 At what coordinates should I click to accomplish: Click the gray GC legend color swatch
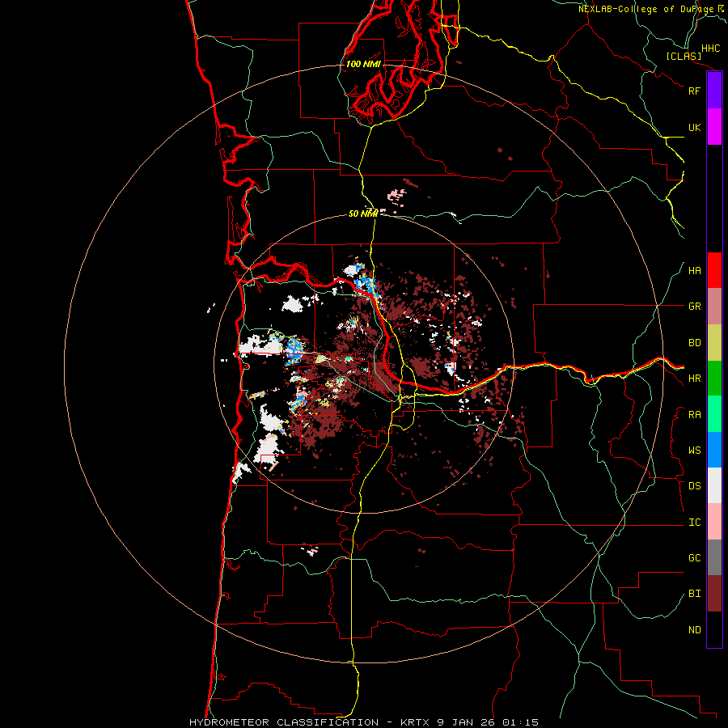(714, 557)
